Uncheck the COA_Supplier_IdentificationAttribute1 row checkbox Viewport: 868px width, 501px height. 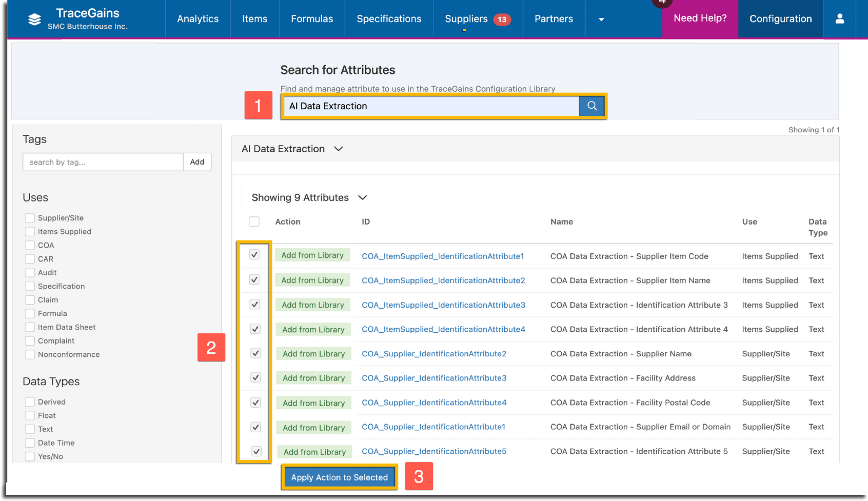255,427
